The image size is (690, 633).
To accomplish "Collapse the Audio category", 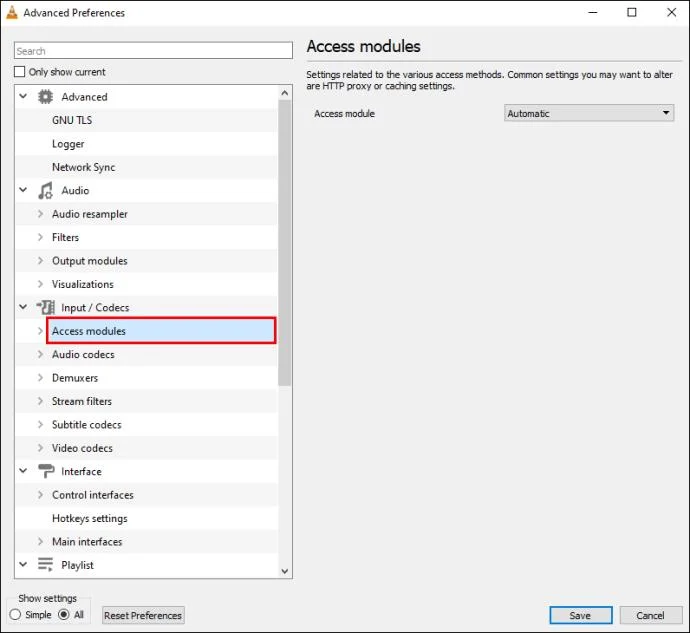I will pyautogui.click(x=23, y=190).
